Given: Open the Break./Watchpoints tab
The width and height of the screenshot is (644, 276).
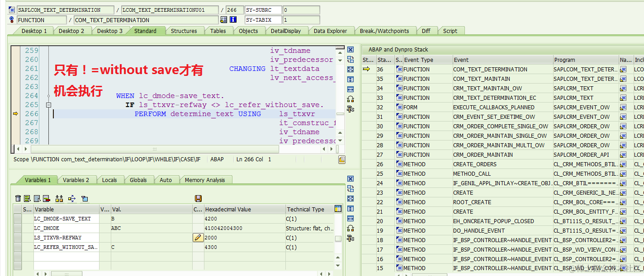Looking at the screenshot, I should point(384,31).
